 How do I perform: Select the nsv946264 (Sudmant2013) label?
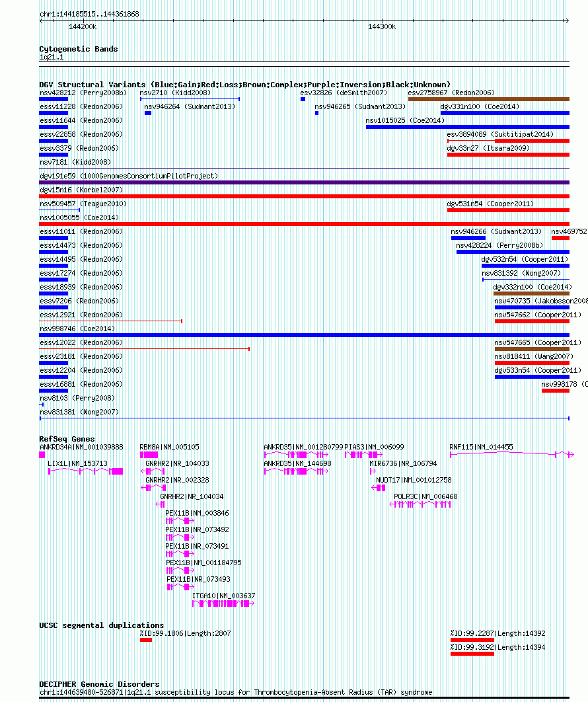pyautogui.click(x=190, y=106)
